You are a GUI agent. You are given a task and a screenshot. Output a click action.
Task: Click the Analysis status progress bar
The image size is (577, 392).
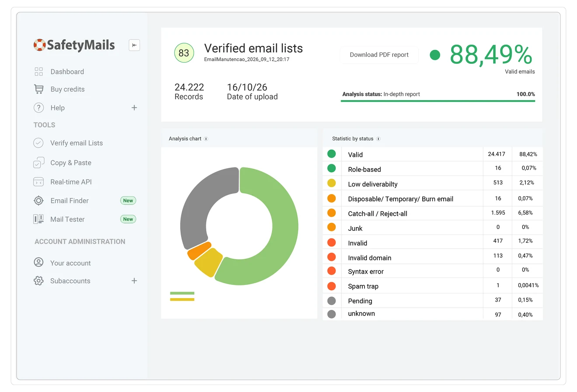coord(438,101)
